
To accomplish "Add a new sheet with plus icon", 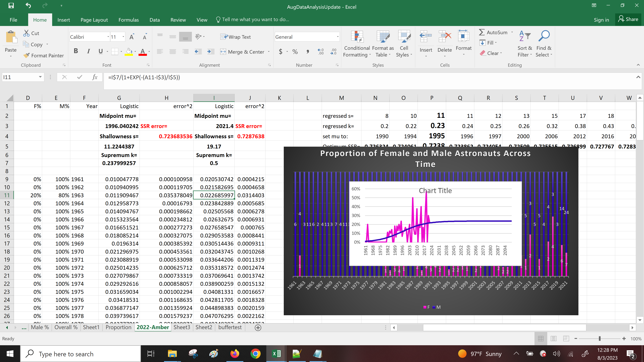I will [x=258, y=327].
